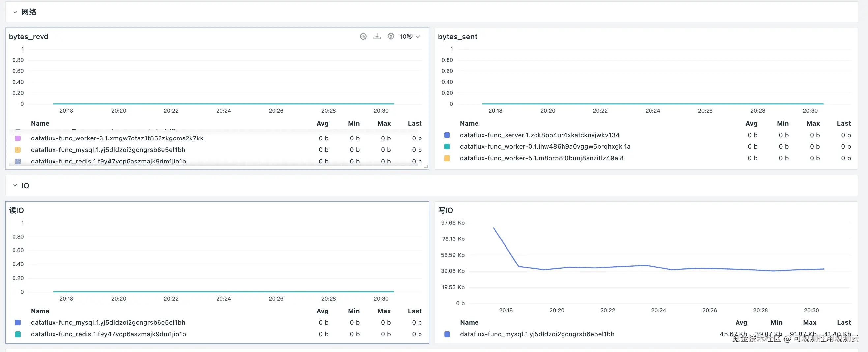Toggle the dataflux-func_server series in bytes_sent
This screenshot has width=868, height=352.
(x=447, y=135)
